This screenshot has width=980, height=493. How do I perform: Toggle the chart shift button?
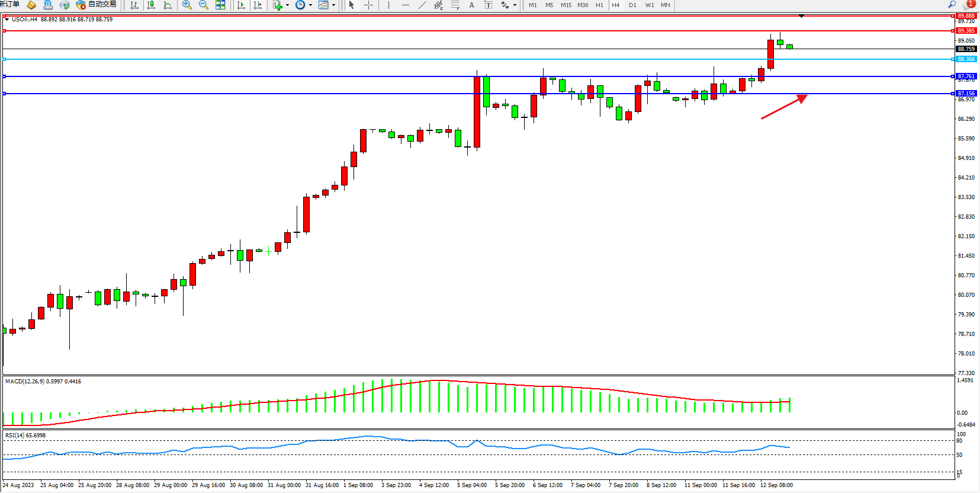[258, 5]
